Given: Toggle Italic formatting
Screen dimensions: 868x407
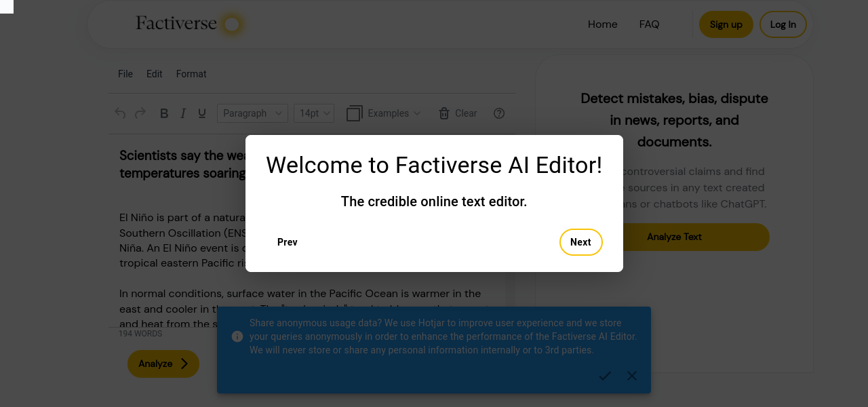Looking at the screenshot, I should (183, 113).
